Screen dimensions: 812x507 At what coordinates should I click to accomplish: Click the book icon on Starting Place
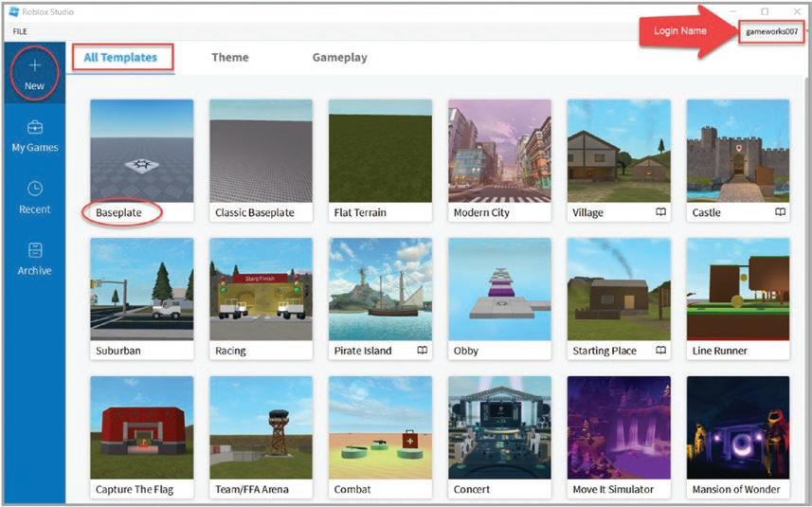(660, 350)
